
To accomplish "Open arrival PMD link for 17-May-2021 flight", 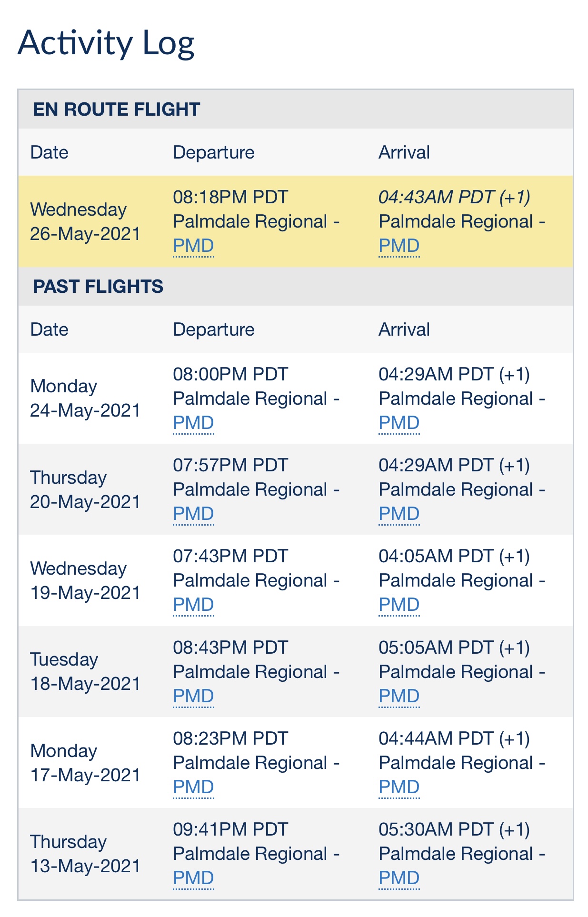I will click(x=399, y=787).
